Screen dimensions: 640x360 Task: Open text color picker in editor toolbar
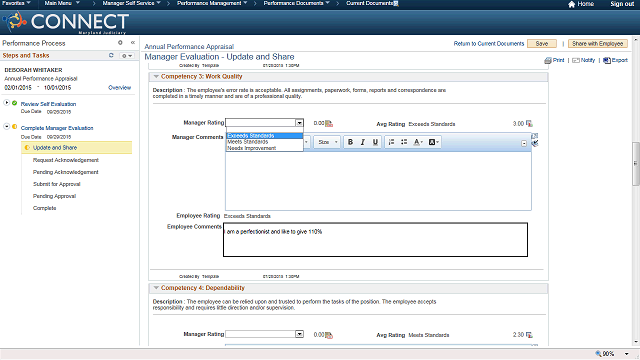418,142
